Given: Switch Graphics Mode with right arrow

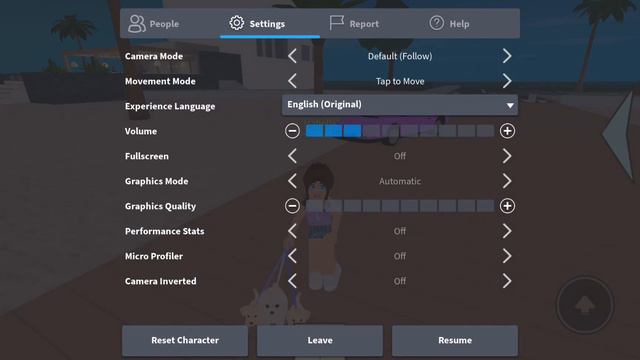Looking at the screenshot, I should pos(507,181).
